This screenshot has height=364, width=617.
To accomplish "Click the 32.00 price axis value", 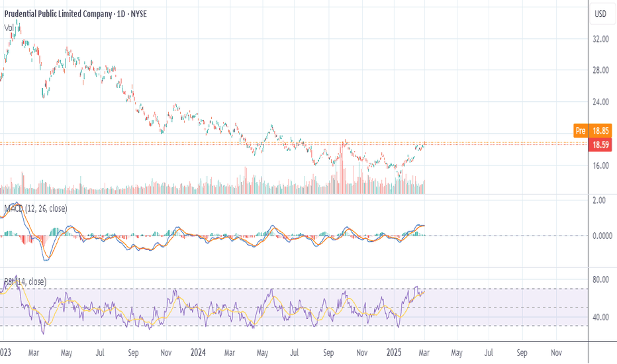I will pos(600,39).
